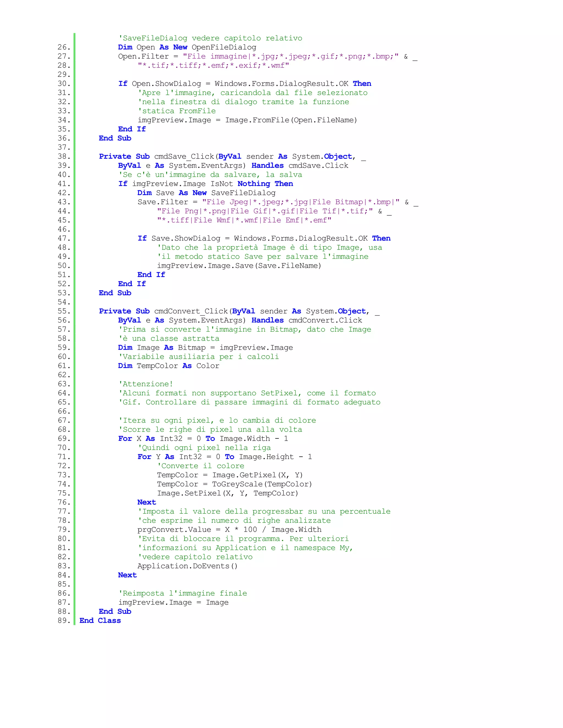Click 'prgConvert.Value = X * 100 / Image.Width'
This screenshot has height=728, width=563.
pyautogui.click(x=230, y=530)
